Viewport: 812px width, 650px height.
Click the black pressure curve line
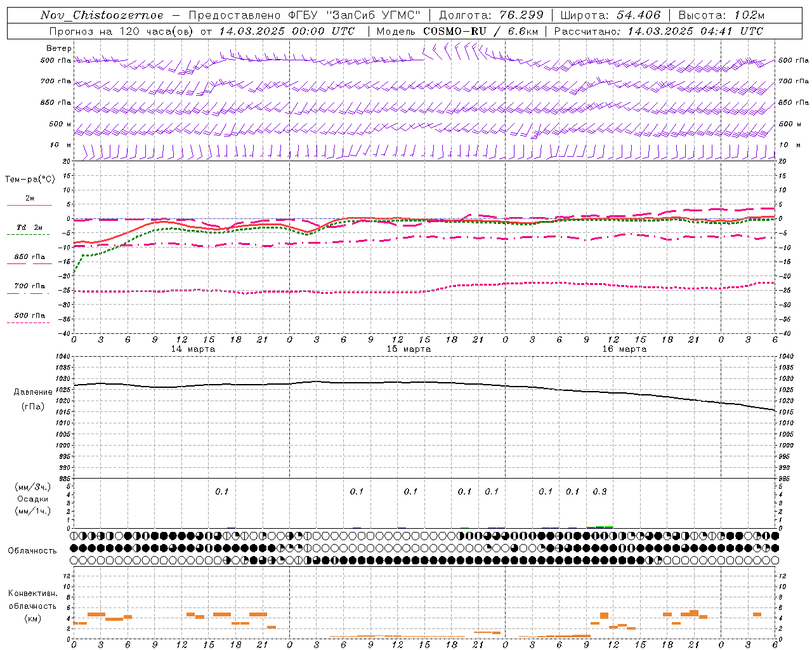click(x=424, y=383)
